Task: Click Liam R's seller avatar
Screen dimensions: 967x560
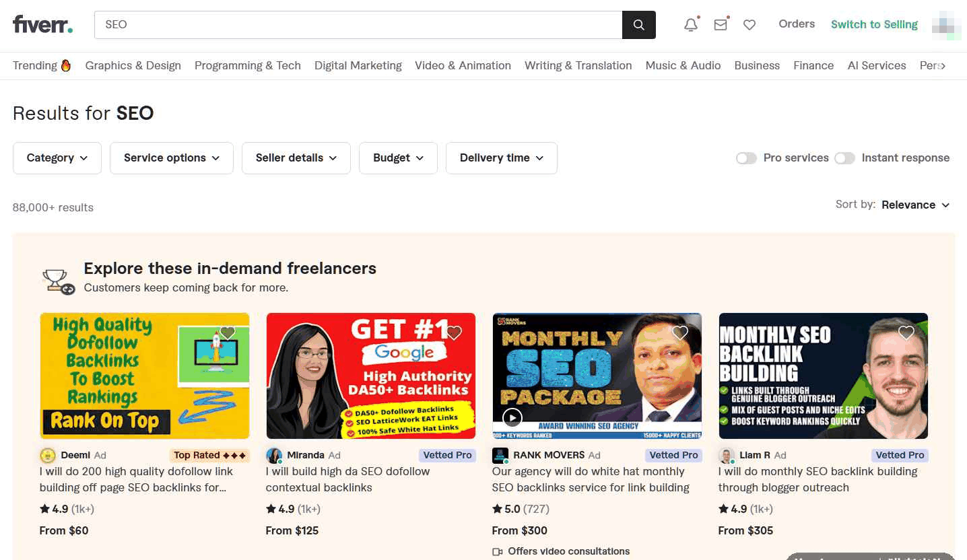Action: [x=727, y=456]
